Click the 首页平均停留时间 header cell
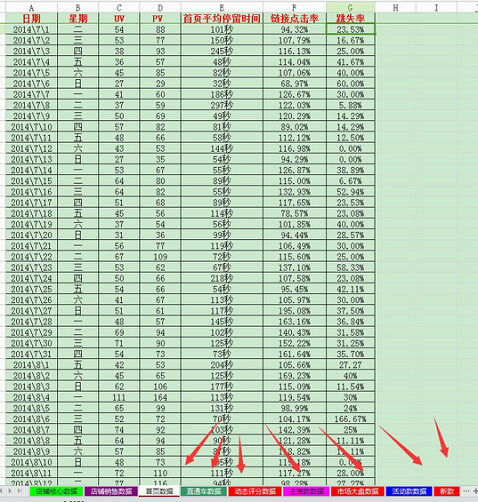 tap(222, 18)
